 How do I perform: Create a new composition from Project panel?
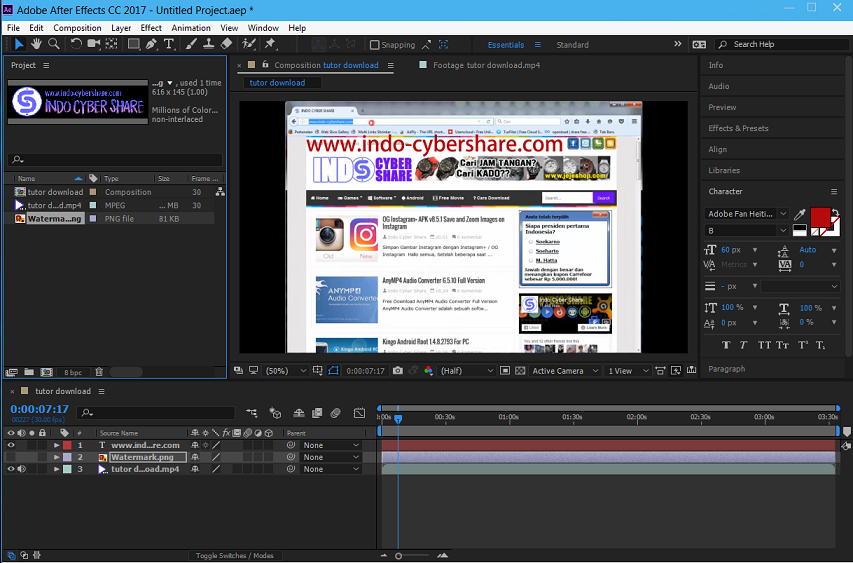tap(47, 372)
